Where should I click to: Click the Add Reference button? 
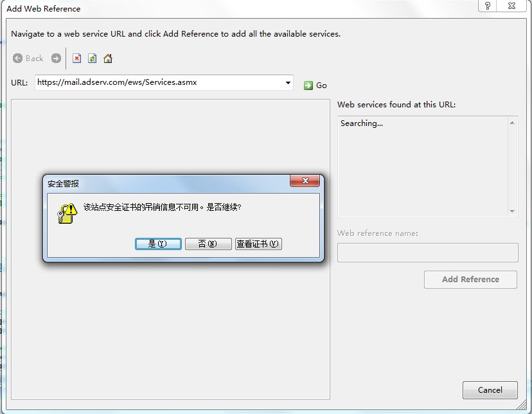coord(470,279)
